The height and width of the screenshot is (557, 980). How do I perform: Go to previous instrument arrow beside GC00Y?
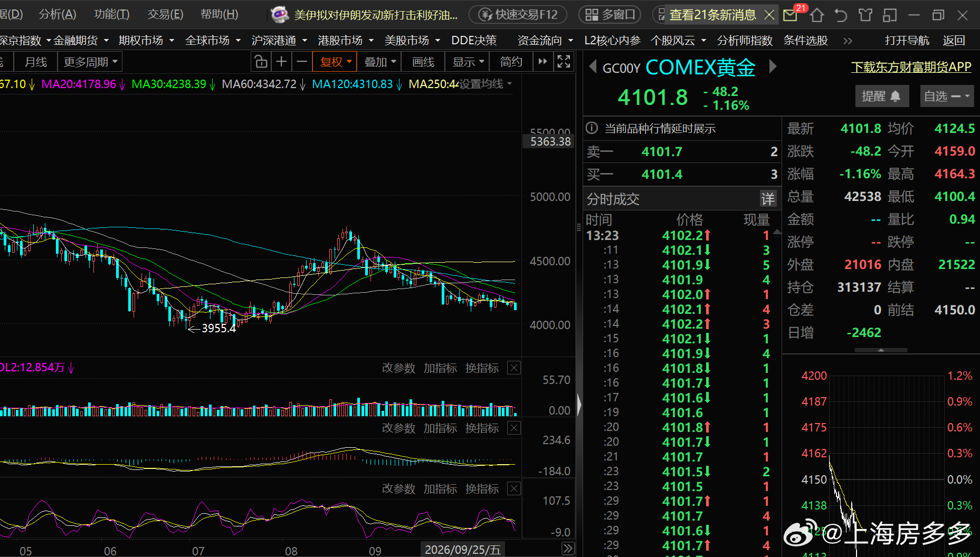click(593, 67)
